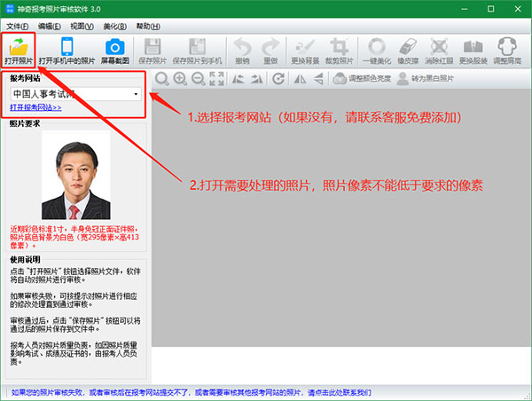Click the sample ID photo thumbnail
Screen dimensions: 532x401
(75, 177)
